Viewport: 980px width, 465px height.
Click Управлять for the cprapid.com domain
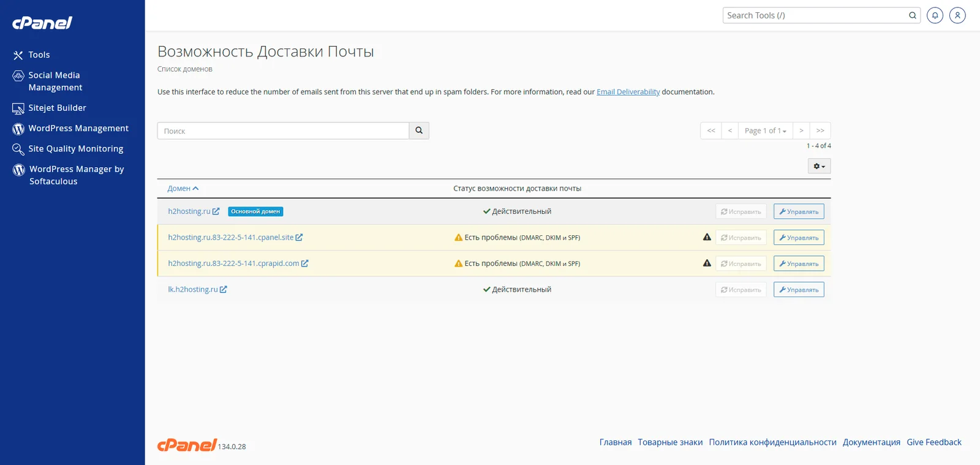pos(799,263)
